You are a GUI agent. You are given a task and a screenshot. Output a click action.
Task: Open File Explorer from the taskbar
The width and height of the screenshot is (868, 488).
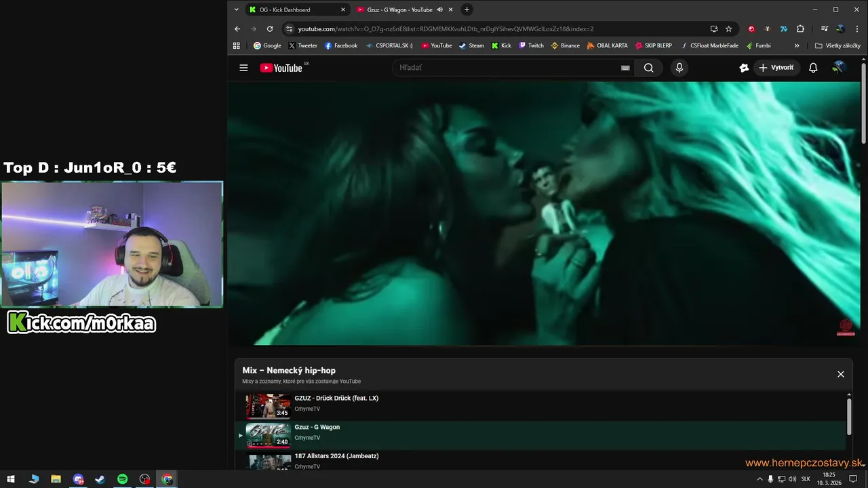click(56, 479)
